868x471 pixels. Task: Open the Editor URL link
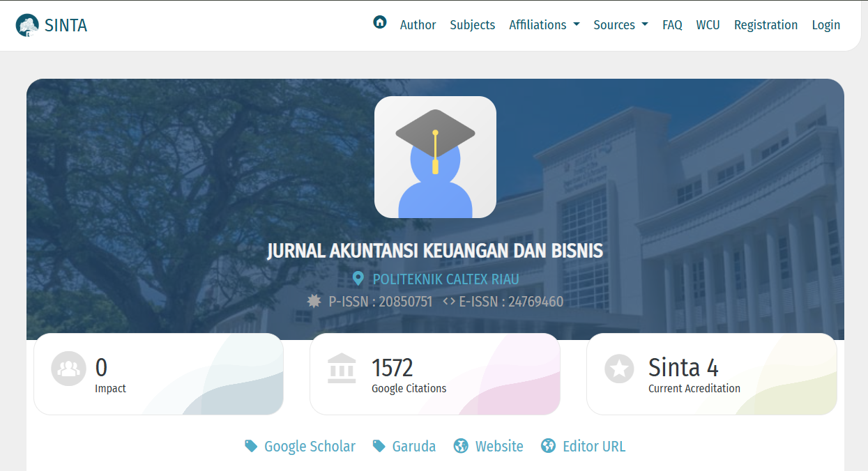[x=594, y=446]
